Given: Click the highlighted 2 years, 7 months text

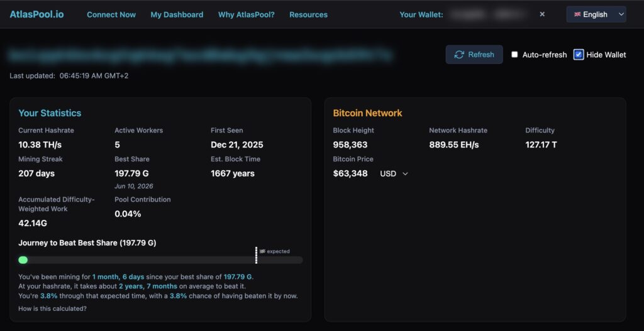Looking at the screenshot, I should [x=148, y=286].
